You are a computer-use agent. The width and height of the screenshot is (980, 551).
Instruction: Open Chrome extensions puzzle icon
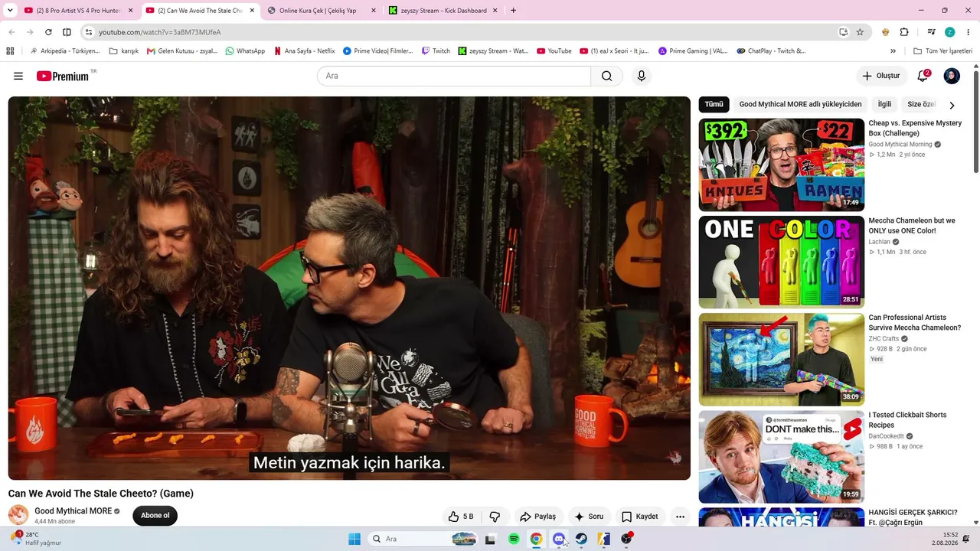904,32
